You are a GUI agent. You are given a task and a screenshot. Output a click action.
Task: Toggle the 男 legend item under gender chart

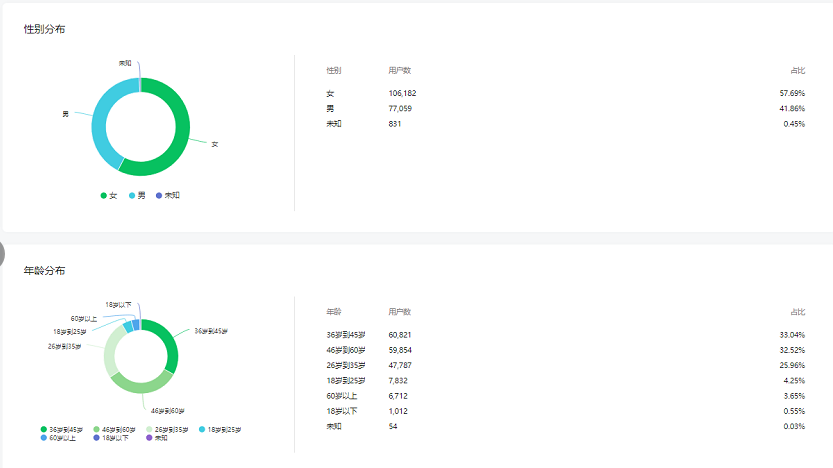tap(137, 195)
